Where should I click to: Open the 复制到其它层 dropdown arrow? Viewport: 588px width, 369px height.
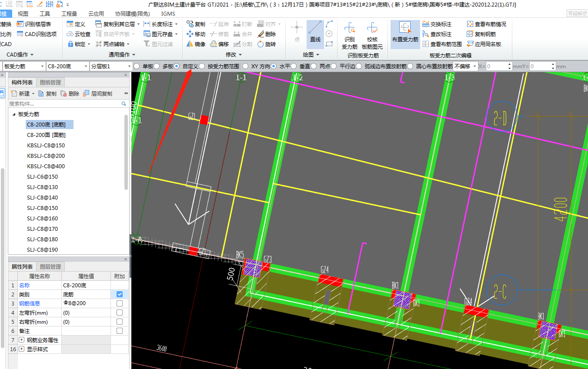(138, 24)
